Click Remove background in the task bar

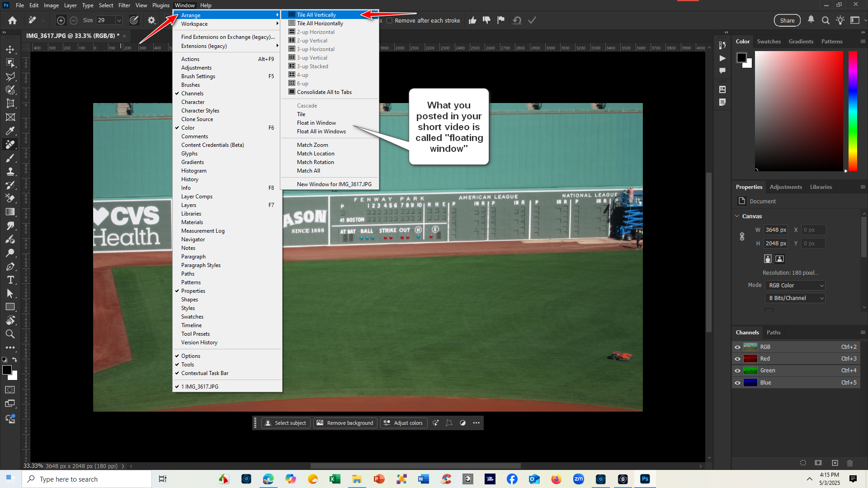(345, 422)
